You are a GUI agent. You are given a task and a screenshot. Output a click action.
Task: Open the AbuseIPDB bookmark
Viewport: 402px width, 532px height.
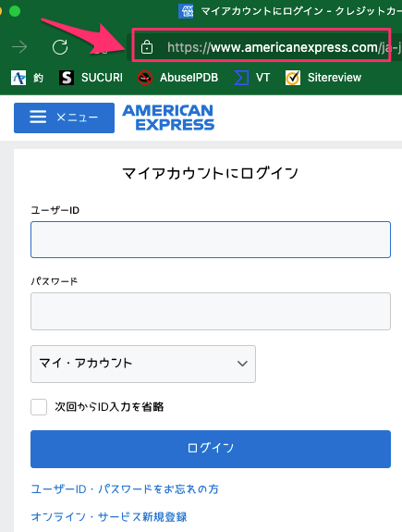pyautogui.click(x=178, y=78)
